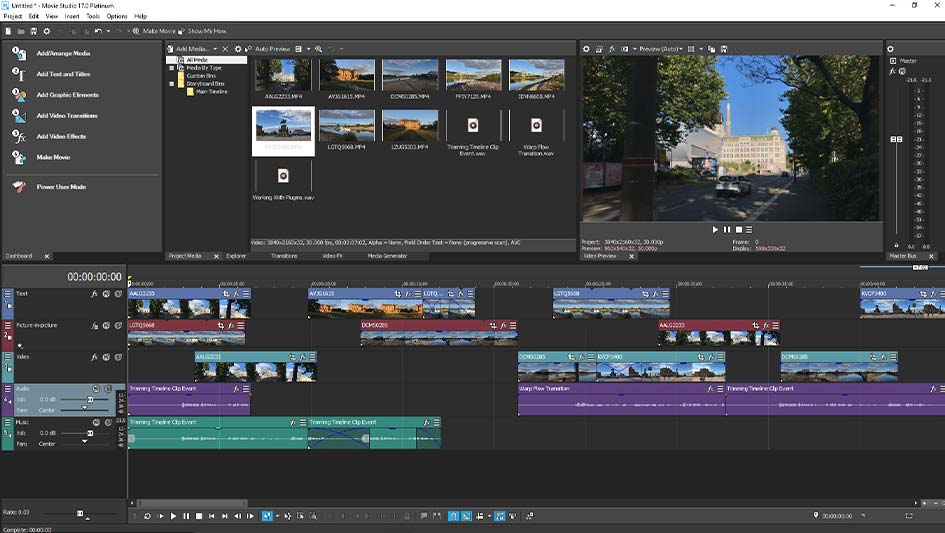The image size is (945, 533).
Task: Click the Add Video Transitions icon
Action: [19, 115]
